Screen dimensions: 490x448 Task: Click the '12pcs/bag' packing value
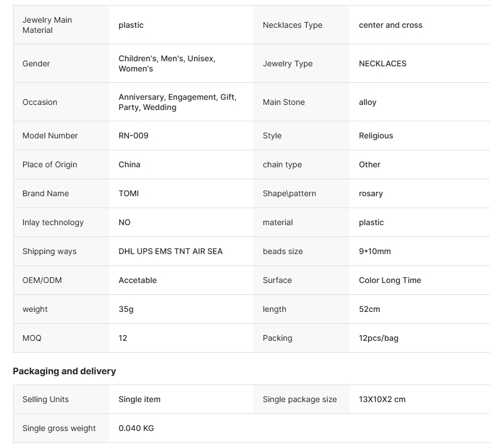point(378,338)
